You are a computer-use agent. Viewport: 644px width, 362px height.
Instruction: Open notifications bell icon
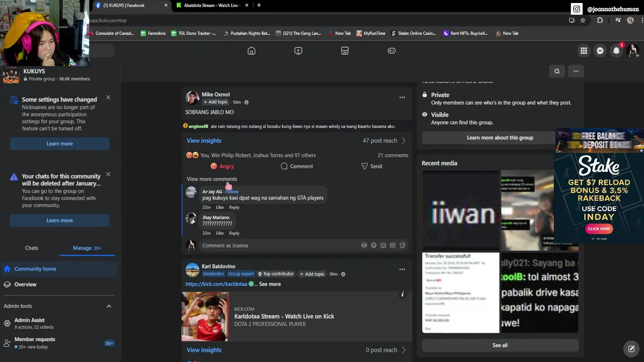pyautogui.click(x=616, y=51)
